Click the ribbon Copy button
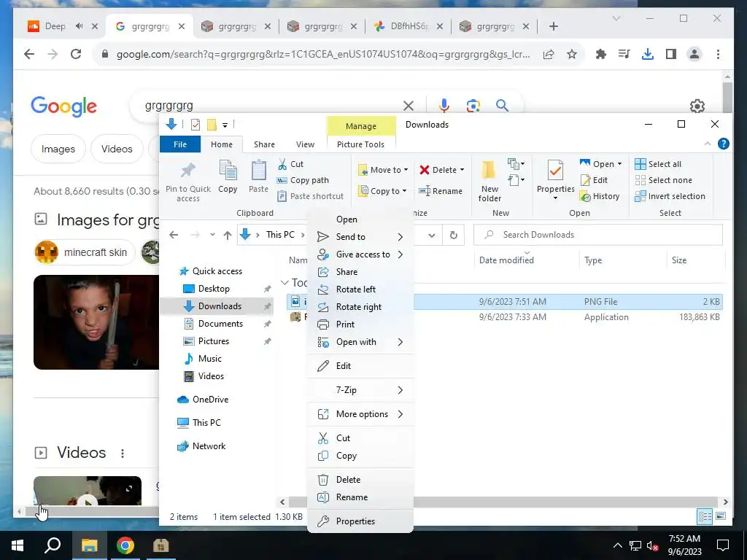 coord(228,176)
